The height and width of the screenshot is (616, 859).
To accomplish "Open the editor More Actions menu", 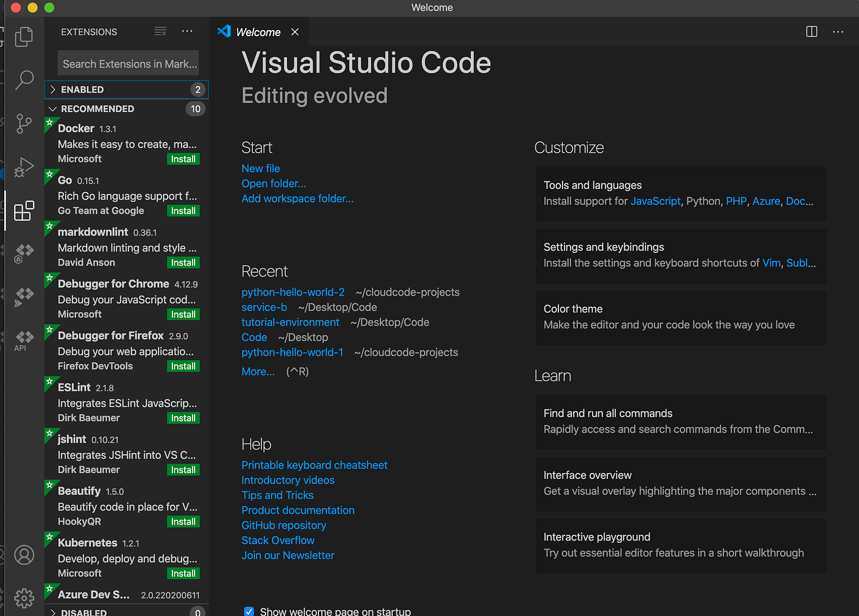I will tap(838, 31).
